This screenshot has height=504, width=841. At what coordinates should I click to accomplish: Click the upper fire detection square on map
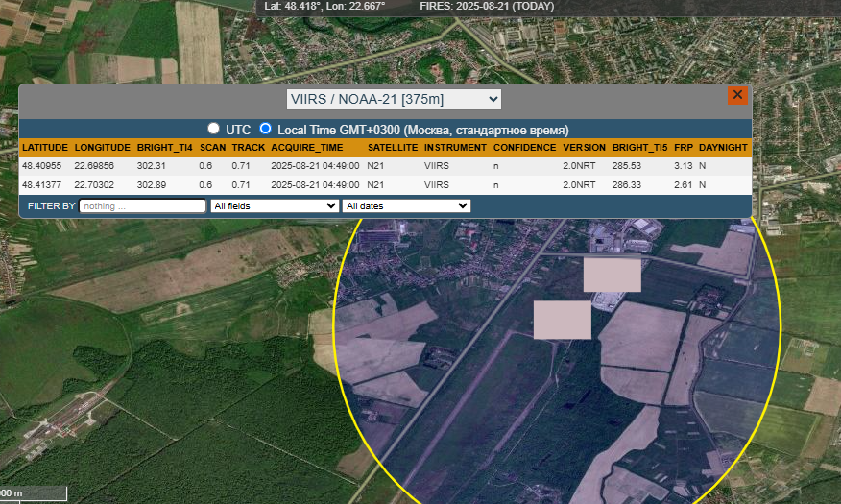point(612,276)
